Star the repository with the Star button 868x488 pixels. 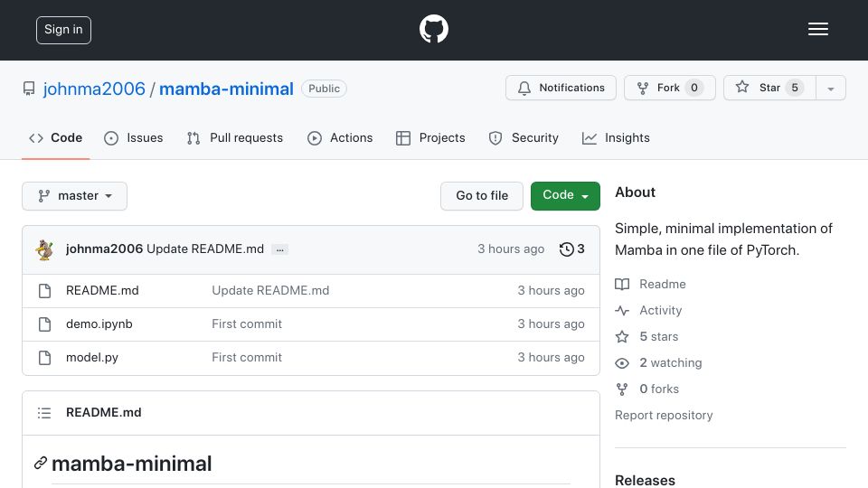769,88
